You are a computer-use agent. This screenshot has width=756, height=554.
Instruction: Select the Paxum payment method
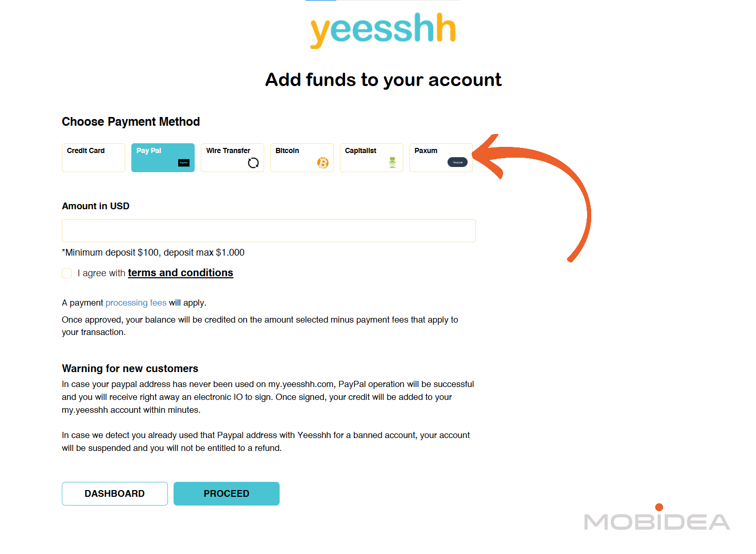coord(441,157)
